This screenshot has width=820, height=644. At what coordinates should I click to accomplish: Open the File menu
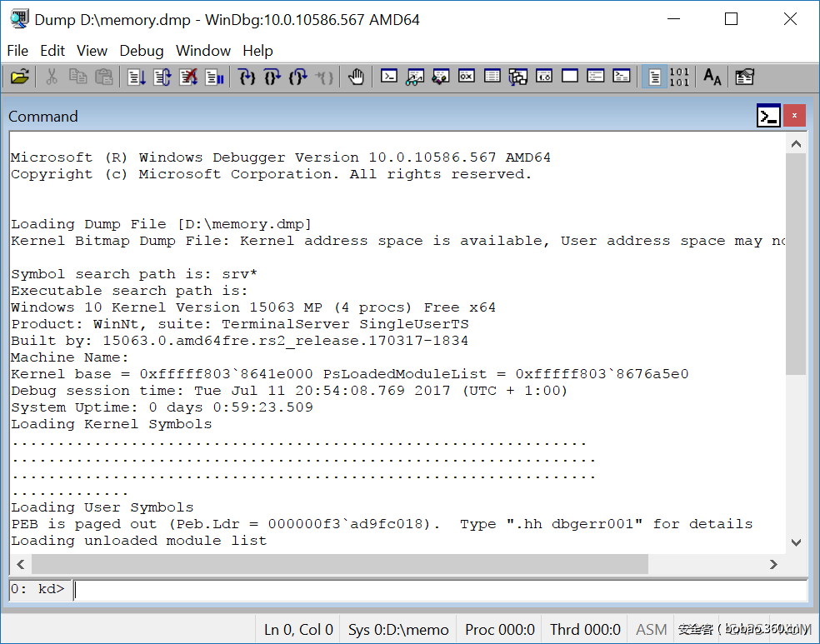click(x=17, y=51)
